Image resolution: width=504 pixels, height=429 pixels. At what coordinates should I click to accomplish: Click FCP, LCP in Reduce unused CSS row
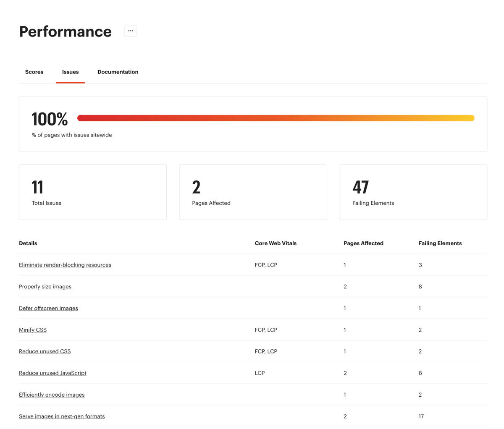tap(266, 351)
